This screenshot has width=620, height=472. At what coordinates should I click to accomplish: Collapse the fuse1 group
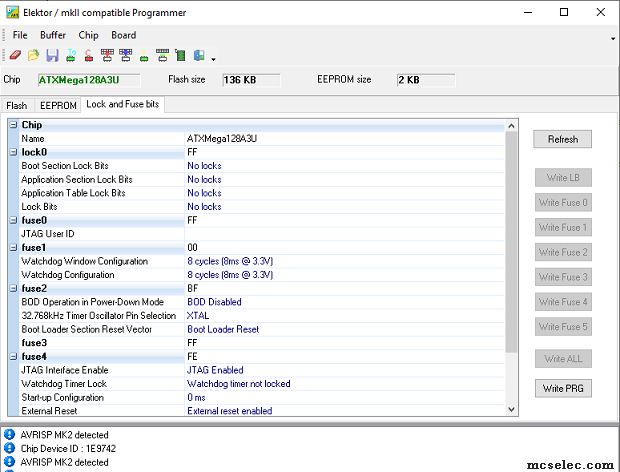[x=13, y=247]
